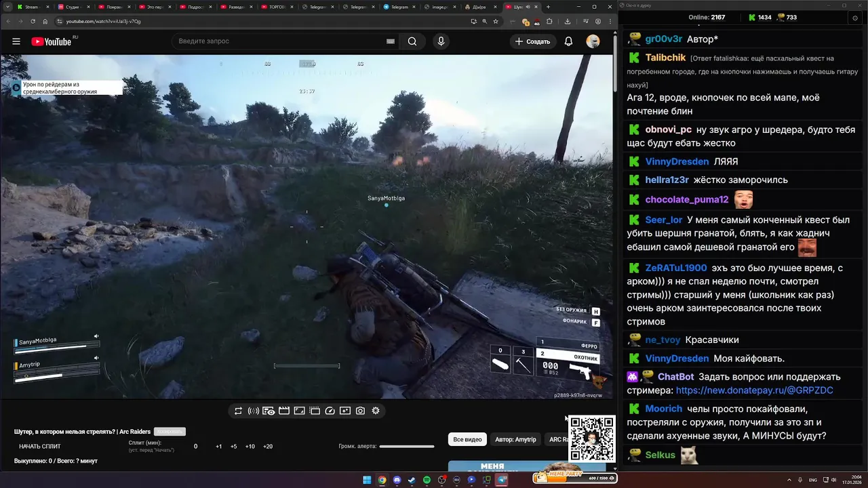Image resolution: width=868 pixels, height=488 pixels.
Task: Switch to the Stream browser tab
Action: (33, 7)
